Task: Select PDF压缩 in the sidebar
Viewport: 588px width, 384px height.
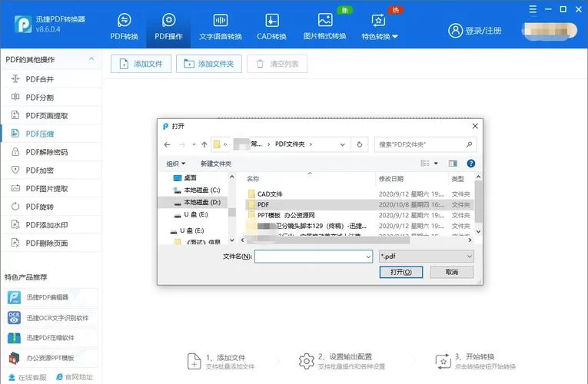Action: pyautogui.click(x=51, y=134)
